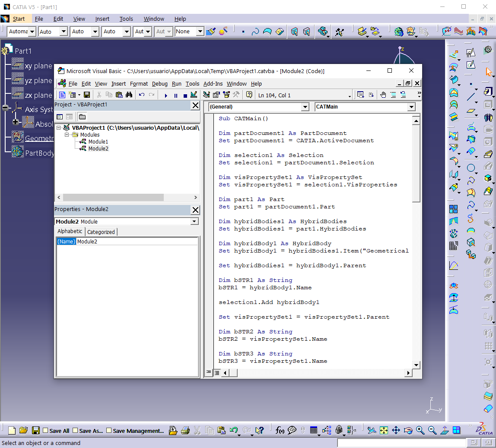Screen dimensions: 496x448
Task: Click What's This help cursor icon
Action: click(x=259, y=430)
